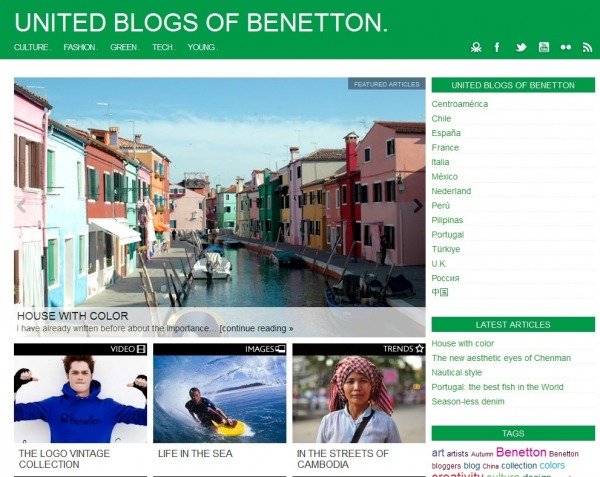Open the Italia blog link

[x=440, y=162]
